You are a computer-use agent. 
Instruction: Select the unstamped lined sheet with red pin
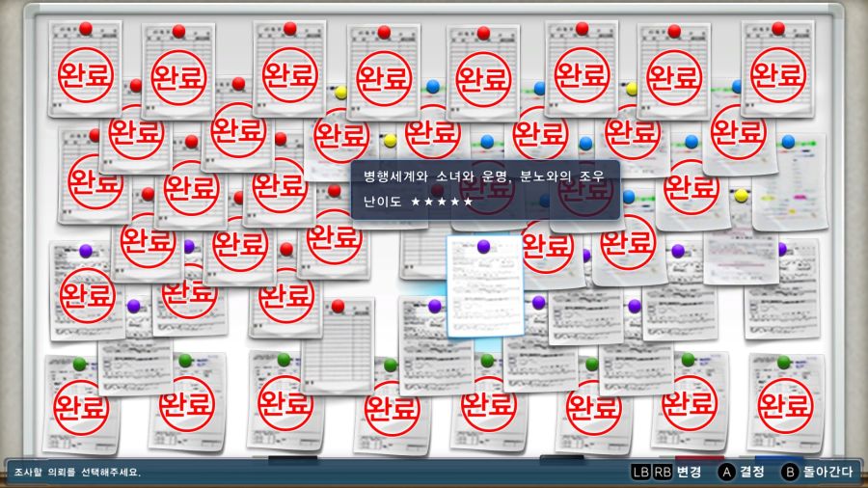coord(338,346)
